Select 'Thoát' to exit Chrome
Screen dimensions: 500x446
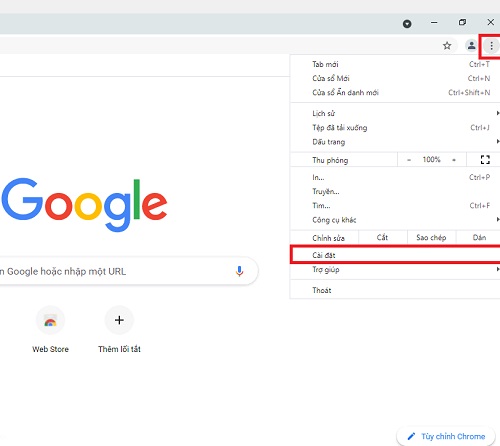395,290
